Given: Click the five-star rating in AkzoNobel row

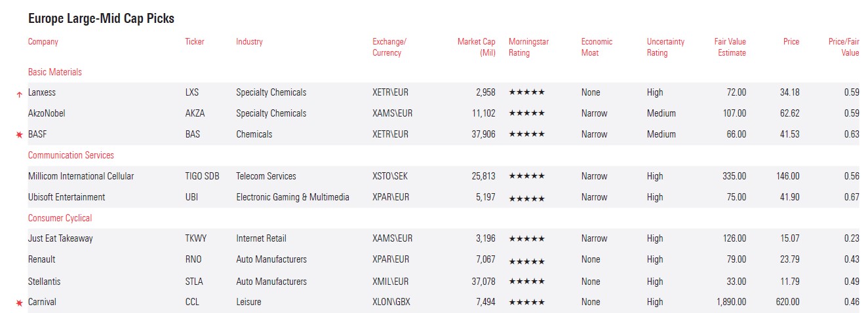Looking at the screenshot, I should tap(526, 113).
